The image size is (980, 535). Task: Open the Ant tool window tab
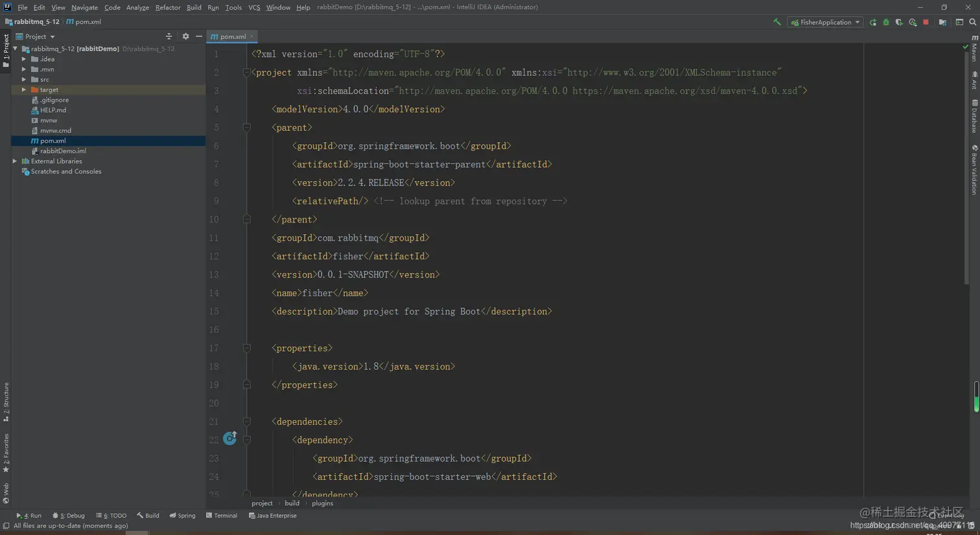(x=974, y=80)
